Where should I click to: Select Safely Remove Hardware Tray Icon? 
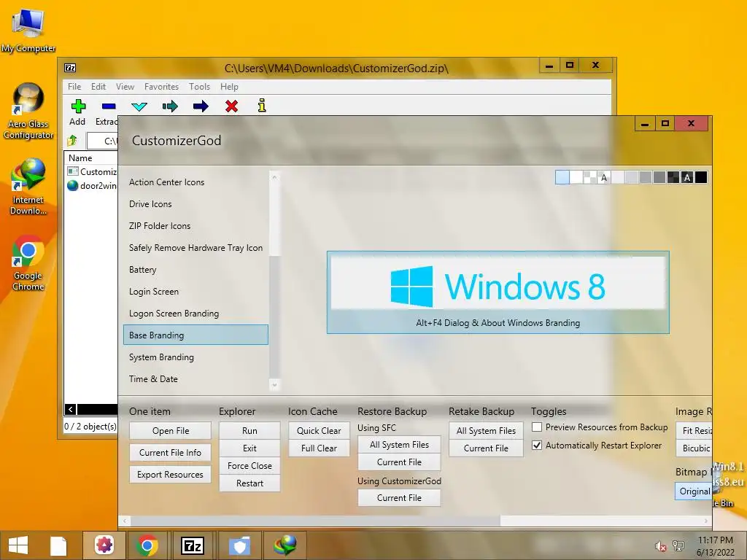[196, 248]
